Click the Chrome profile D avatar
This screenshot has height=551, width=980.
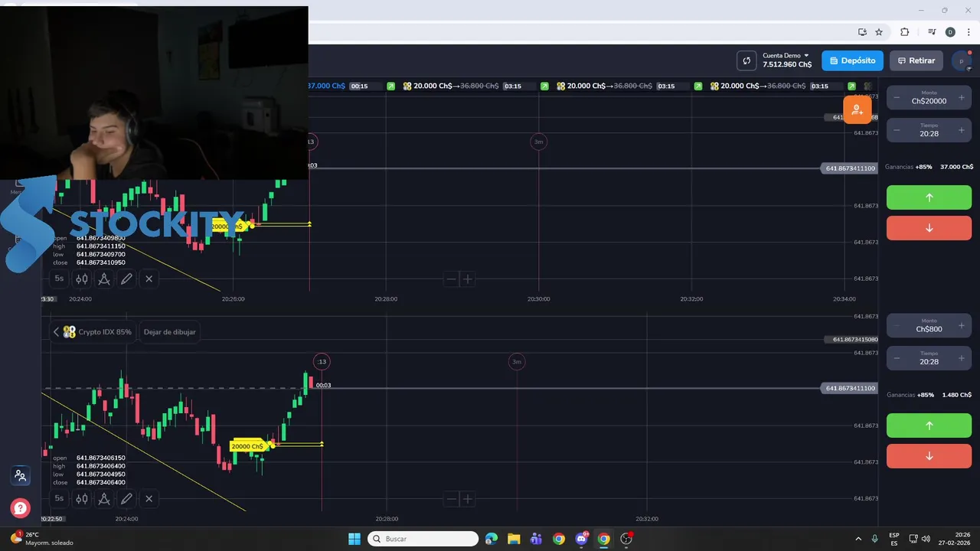coord(950,32)
